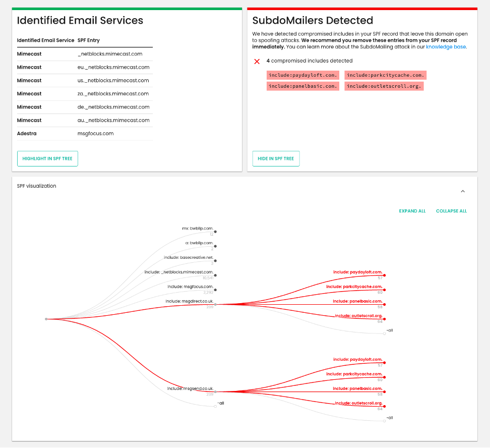Click the Adestra msgfocus.com table row
The image size is (490, 448).
point(84,134)
